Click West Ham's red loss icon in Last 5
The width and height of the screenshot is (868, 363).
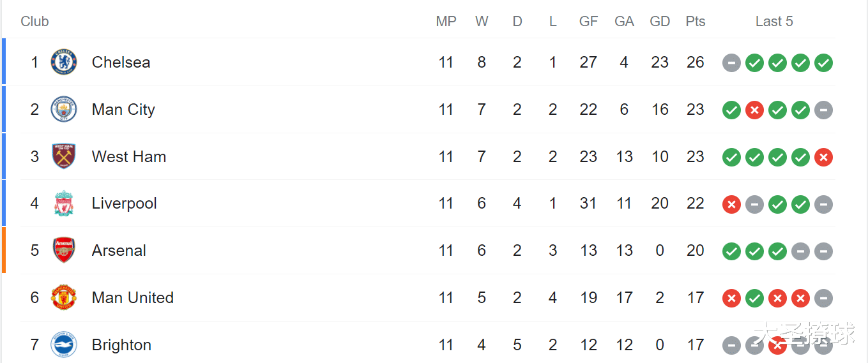coord(823,157)
